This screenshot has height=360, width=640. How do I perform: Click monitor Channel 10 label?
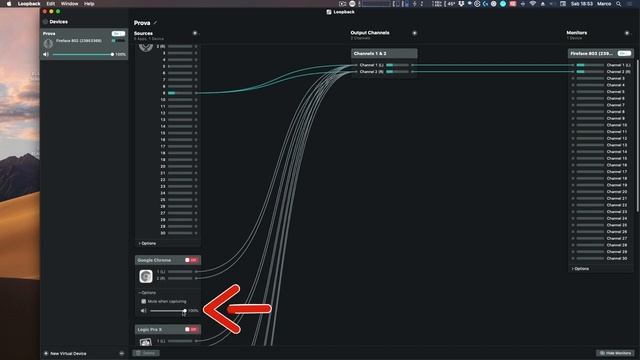(x=617, y=125)
